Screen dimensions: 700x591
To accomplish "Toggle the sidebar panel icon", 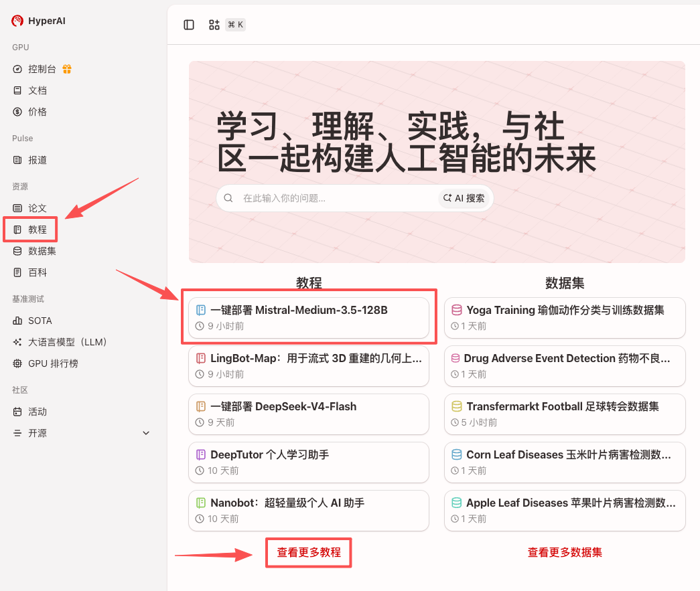I will pos(189,25).
